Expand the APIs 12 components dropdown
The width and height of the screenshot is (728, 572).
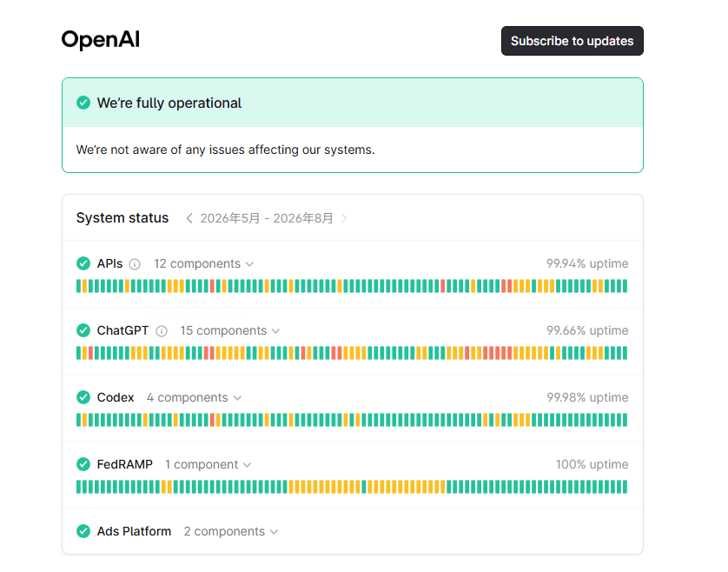[204, 264]
